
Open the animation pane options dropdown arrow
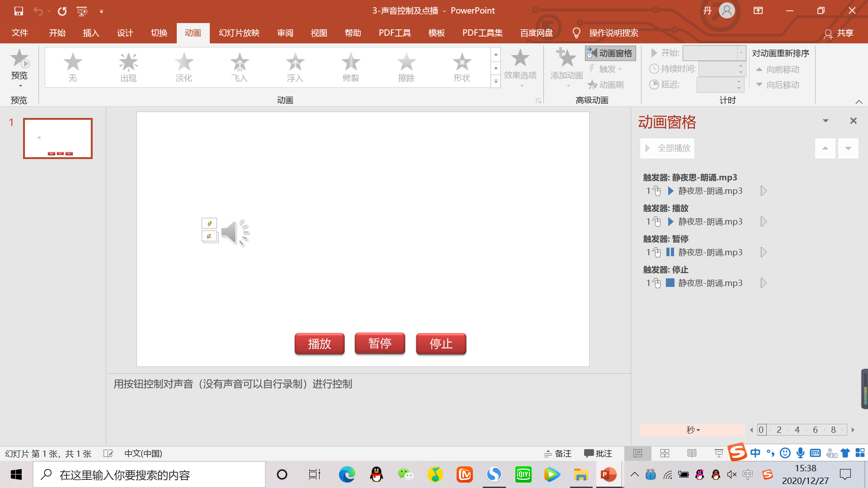pos(826,121)
